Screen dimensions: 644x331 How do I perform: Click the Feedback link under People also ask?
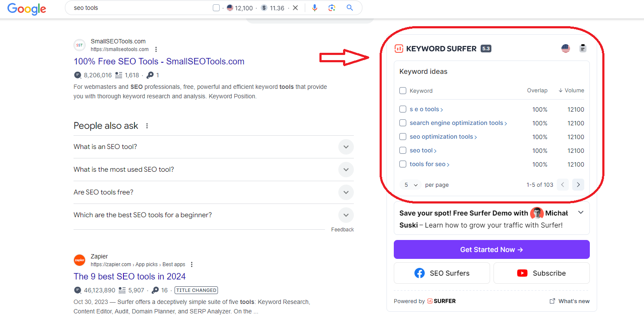343,230
